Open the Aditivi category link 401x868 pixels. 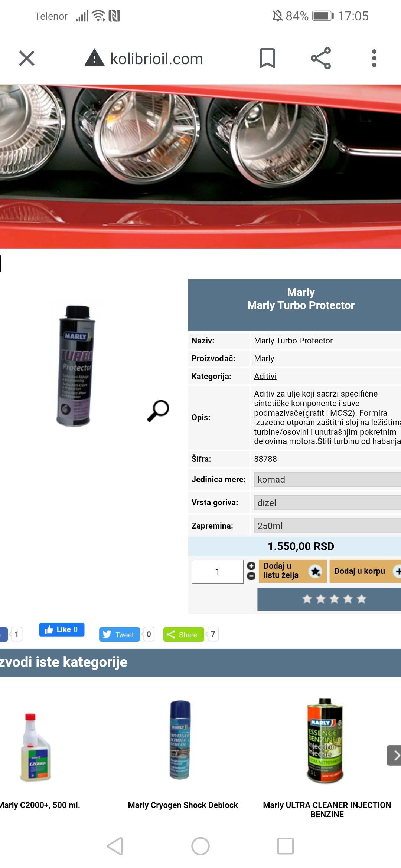click(x=265, y=376)
